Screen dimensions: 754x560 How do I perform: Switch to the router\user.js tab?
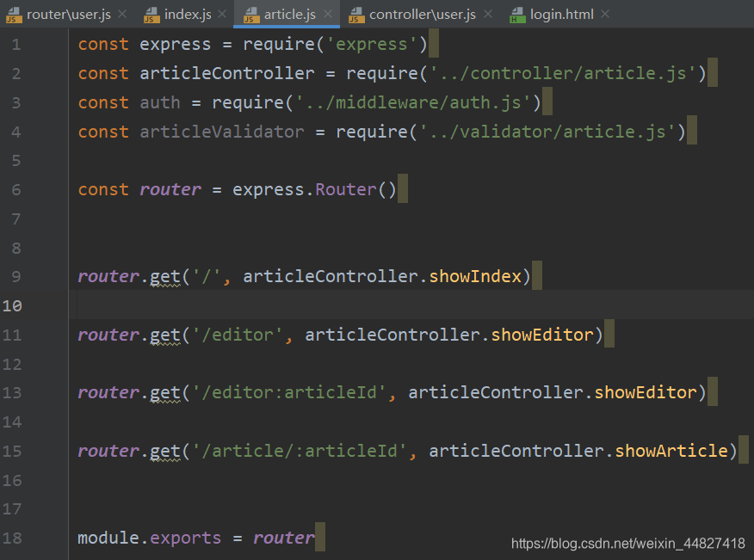click(69, 15)
